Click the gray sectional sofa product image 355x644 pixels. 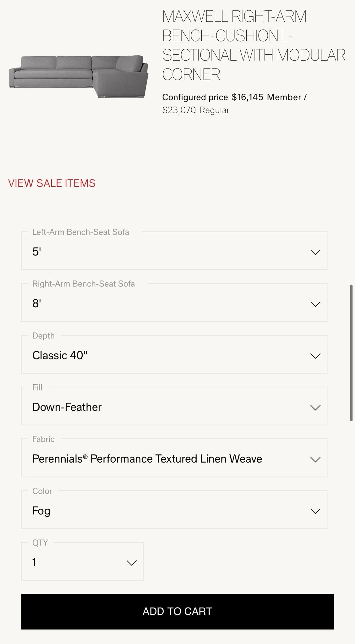pos(79,76)
